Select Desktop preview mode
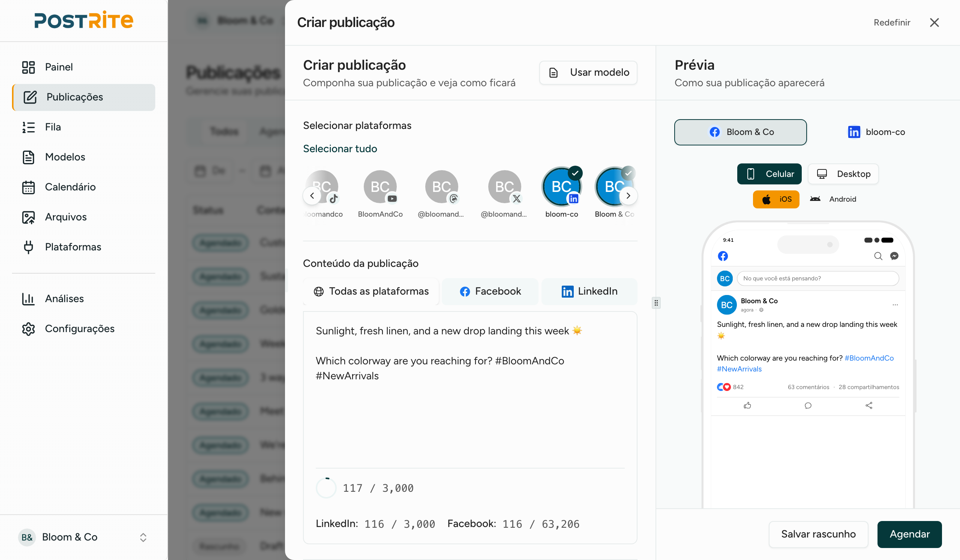The width and height of the screenshot is (960, 560). (x=843, y=174)
